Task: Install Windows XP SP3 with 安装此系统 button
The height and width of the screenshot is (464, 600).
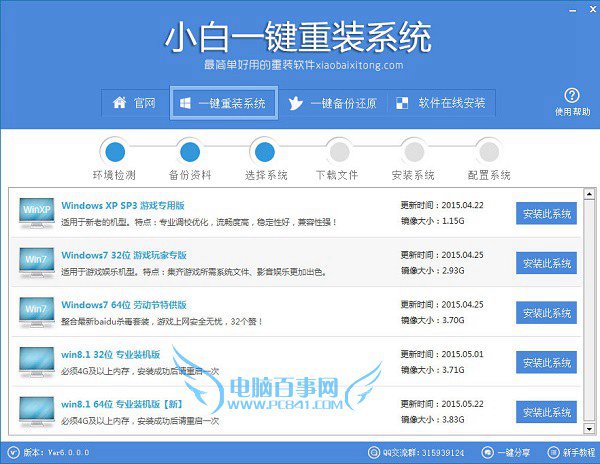Action: click(546, 213)
